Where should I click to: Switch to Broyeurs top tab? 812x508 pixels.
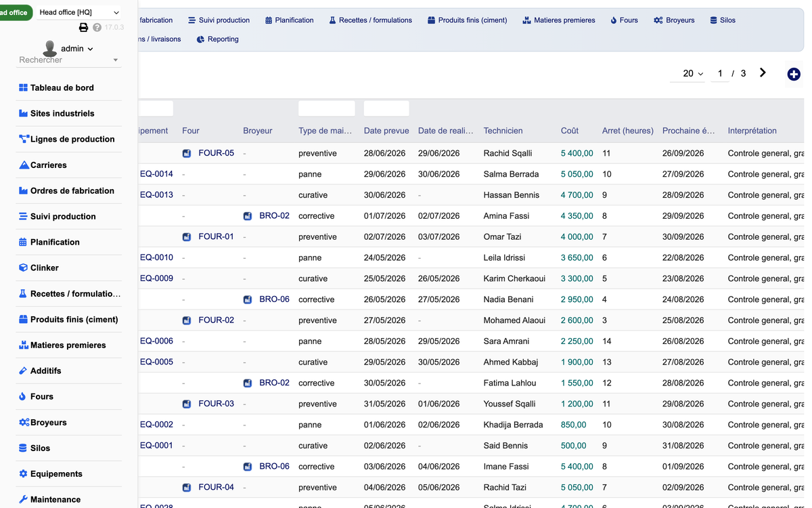point(674,20)
